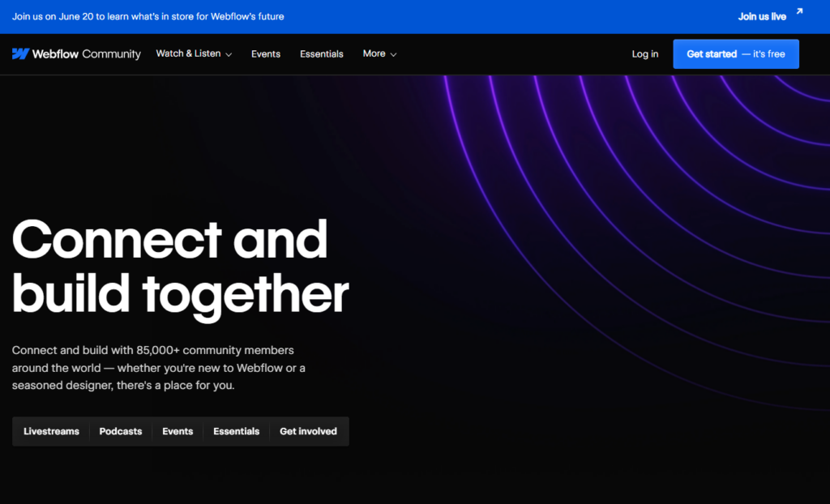Viewport: 830px width, 504px height.
Task: Follow the Join us live link
Action: pyautogui.click(x=761, y=16)
